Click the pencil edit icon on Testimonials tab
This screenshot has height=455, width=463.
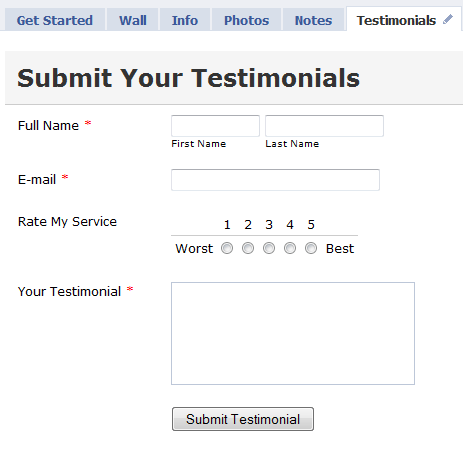(x=448, y=19)
